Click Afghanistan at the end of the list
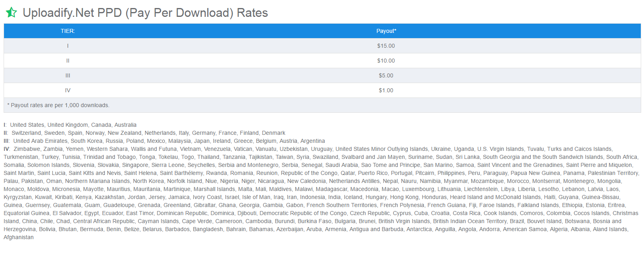The image size is (644, 258). [x=18, y=237]
